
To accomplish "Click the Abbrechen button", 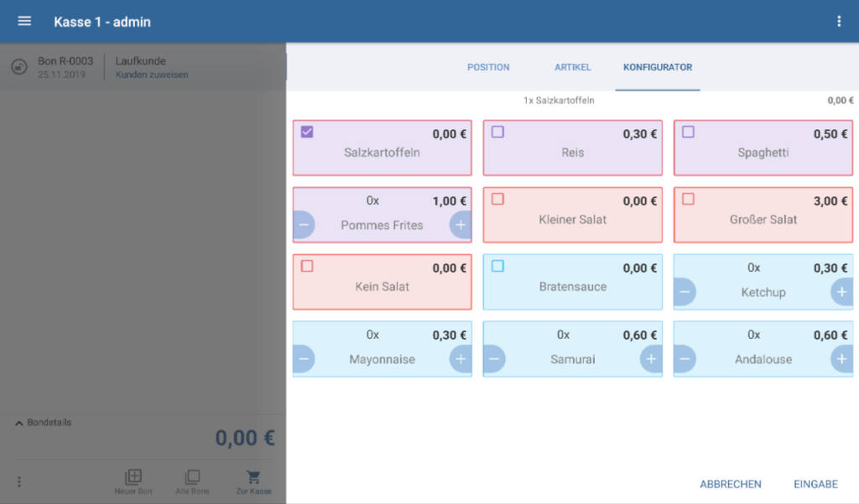I will [x=731, y=484].
